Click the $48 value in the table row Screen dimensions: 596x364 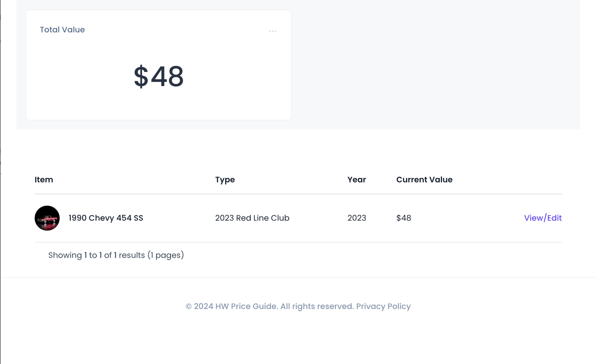404,218
